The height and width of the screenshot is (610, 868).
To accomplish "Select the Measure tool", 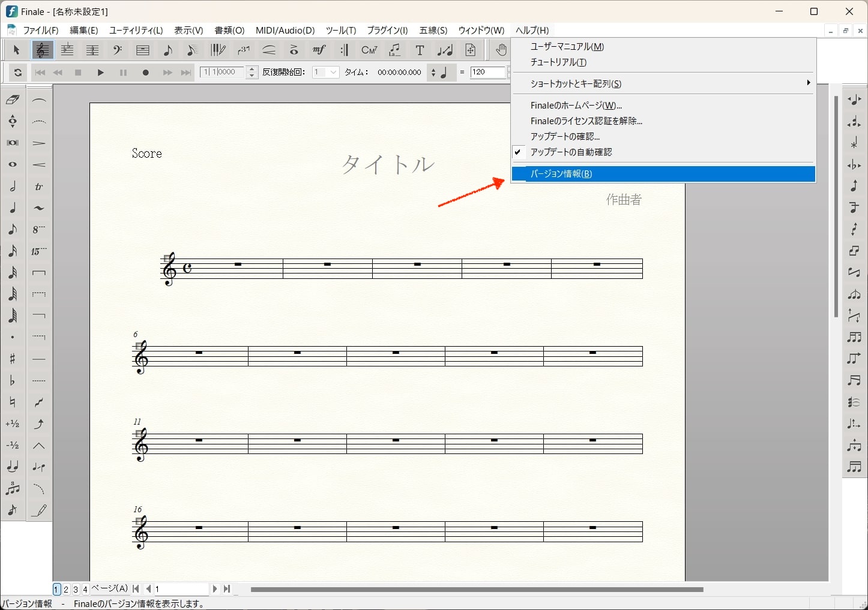I will [142, 50].
